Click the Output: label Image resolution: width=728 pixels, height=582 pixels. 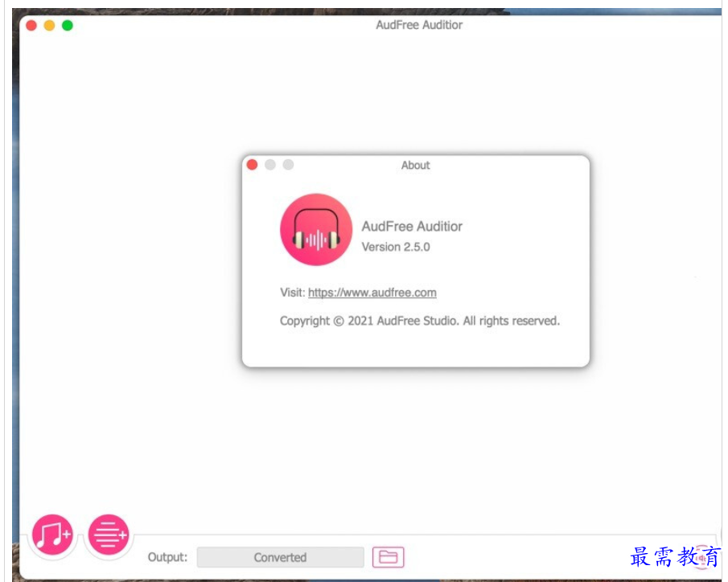pyautogui.click(x=167, y=557)
